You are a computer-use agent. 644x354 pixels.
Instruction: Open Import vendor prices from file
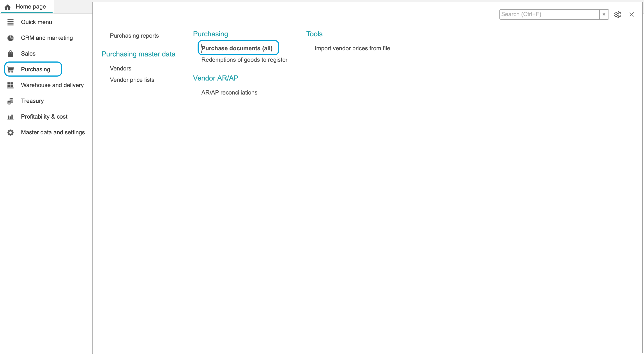click(352, 48)
